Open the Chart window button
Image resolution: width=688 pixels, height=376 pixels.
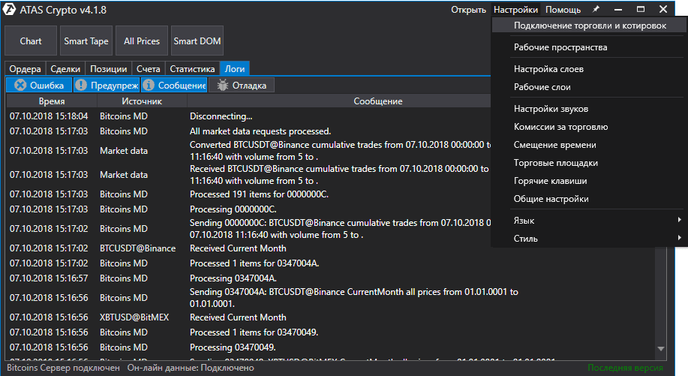pos(31,41)
